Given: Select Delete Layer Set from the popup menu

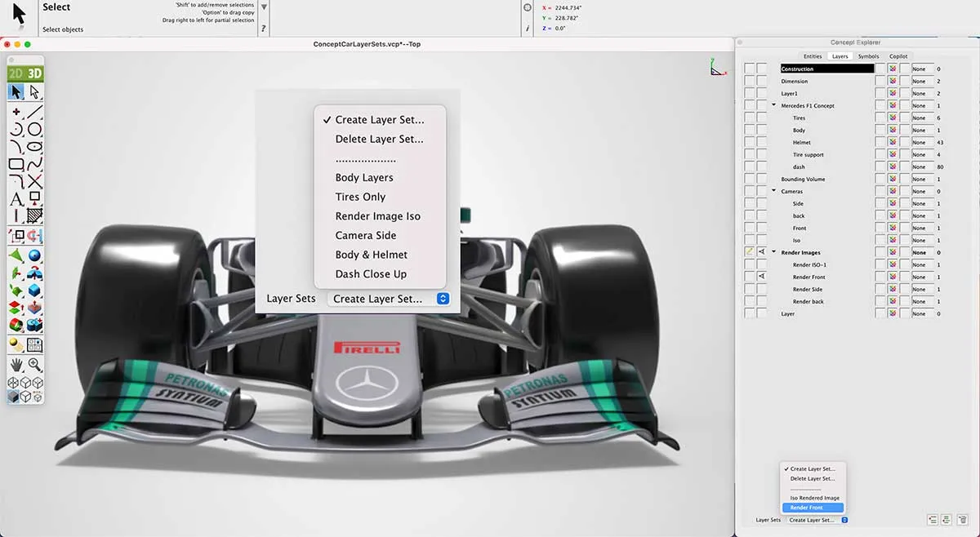Looking at the screenshot, I should (x=379, y=139).
